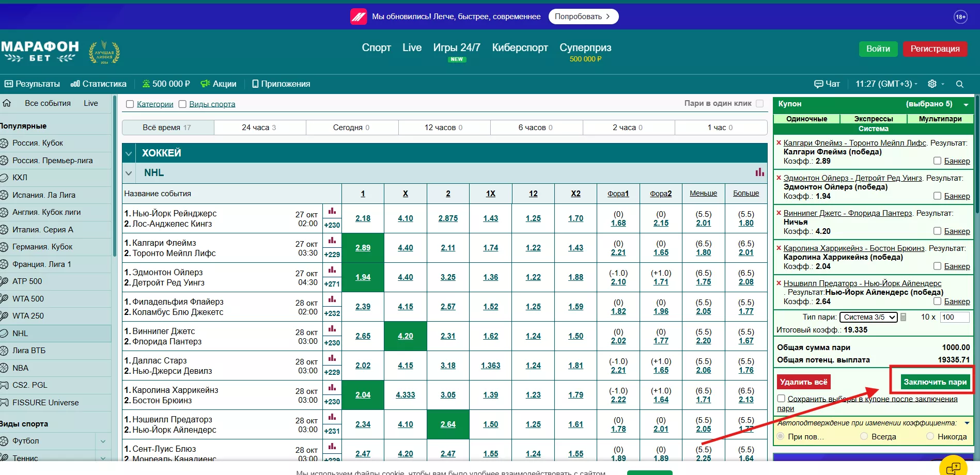980x475 pixels.
Task: Open the Киберспорт menu item
Action: pos(520,47)
